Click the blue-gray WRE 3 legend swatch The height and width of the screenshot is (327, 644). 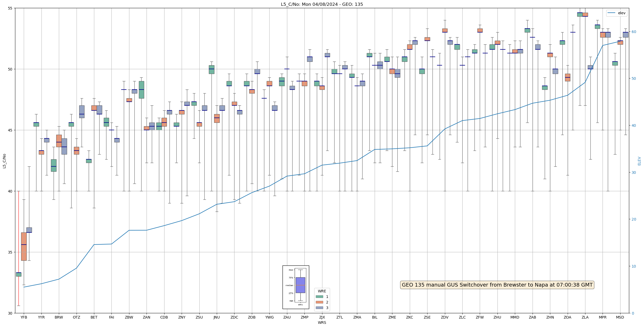tap(319, 308)
